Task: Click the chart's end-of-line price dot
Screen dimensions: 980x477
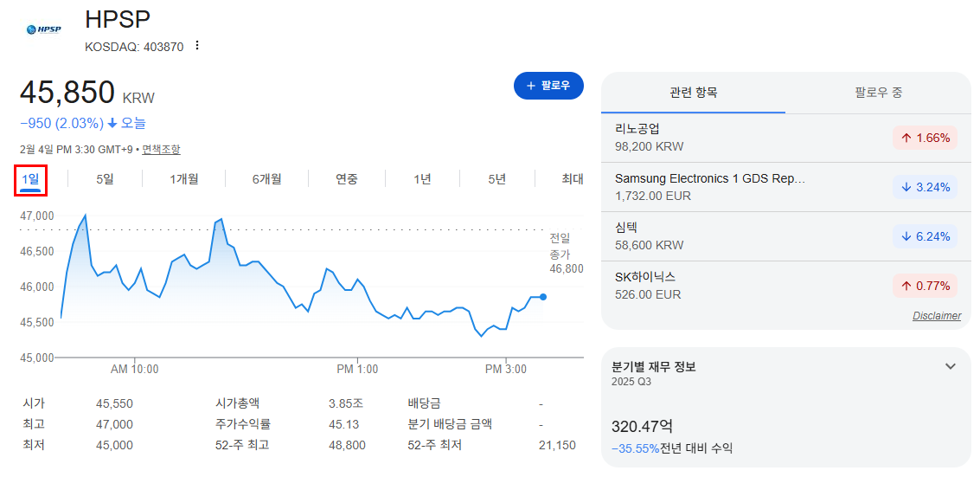Action: pos(544,297)
